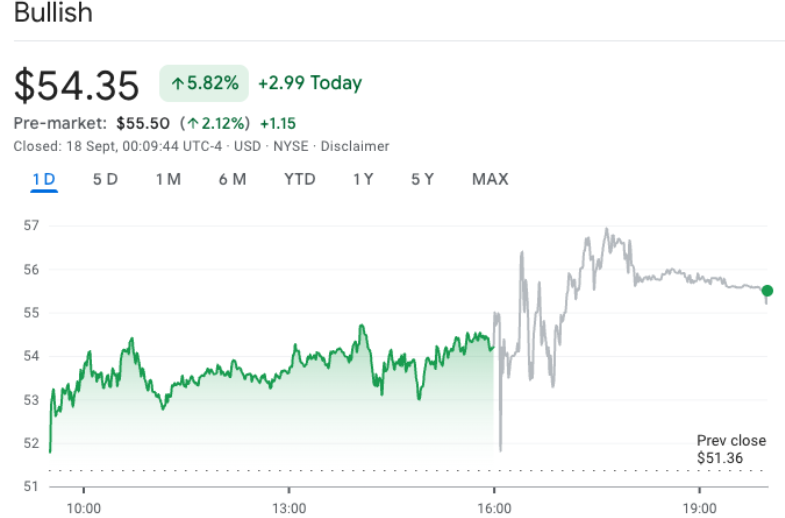Show the 6M chart range
This screenshot has height=518, width=785.
232,179
